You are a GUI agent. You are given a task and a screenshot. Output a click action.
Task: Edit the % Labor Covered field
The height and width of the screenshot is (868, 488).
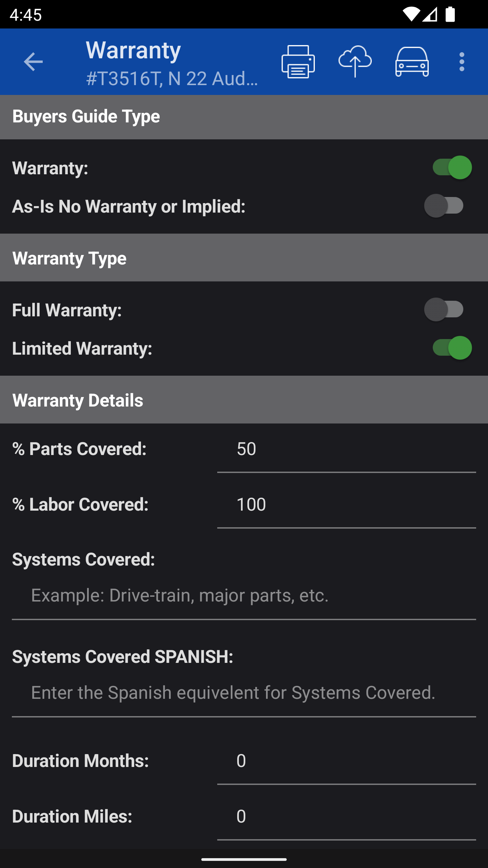(346, 505)
